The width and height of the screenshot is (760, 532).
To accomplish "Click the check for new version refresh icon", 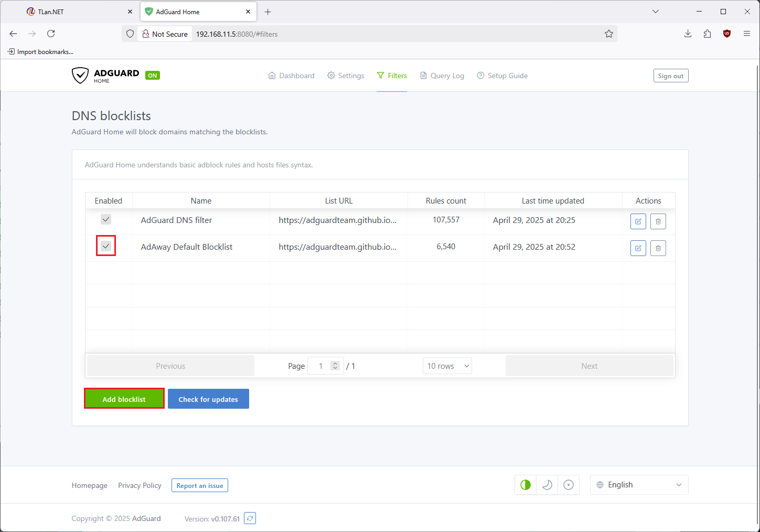I will (250, 518).
